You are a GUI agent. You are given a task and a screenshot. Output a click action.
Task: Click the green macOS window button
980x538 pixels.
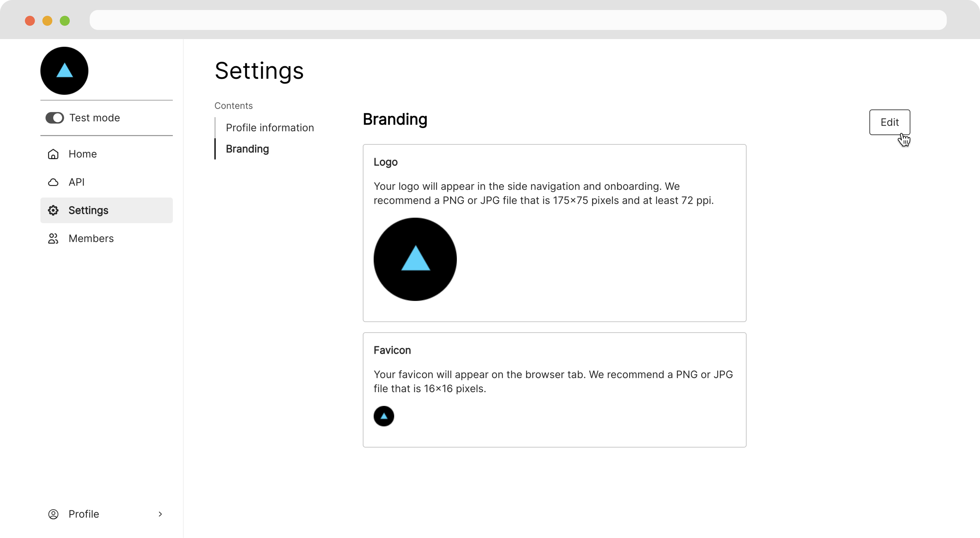65,21
